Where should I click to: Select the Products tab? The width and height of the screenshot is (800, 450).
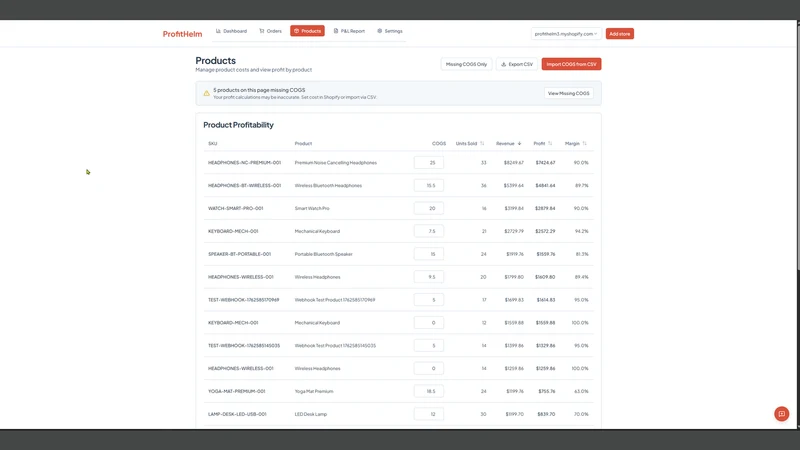click(307, 31)
